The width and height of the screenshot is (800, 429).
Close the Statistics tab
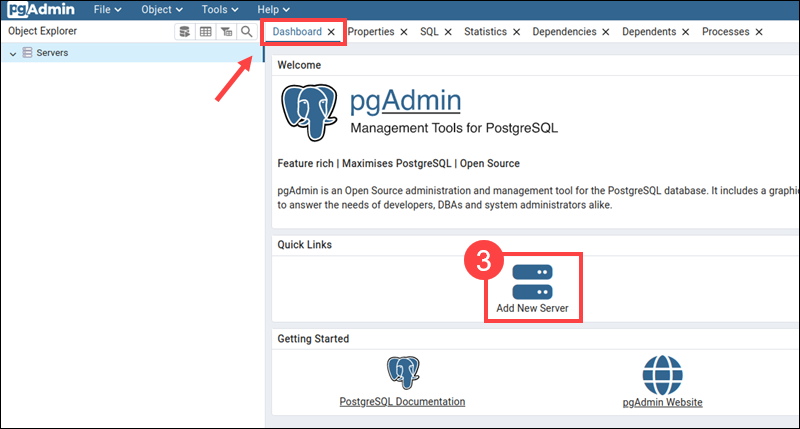tap(516, 32)
